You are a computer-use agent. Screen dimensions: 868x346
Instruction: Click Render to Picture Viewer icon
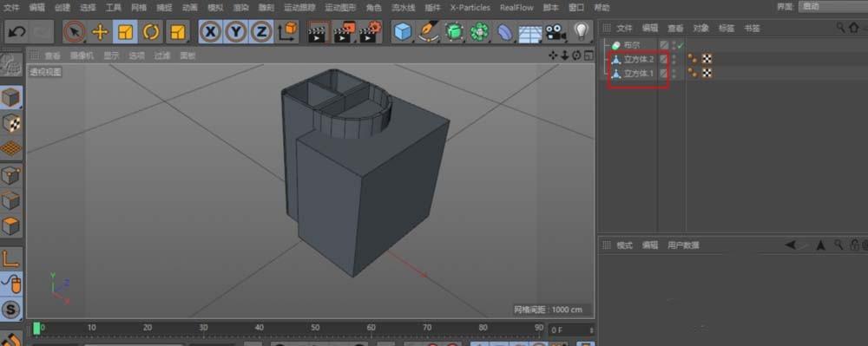(x=345, y=31)
